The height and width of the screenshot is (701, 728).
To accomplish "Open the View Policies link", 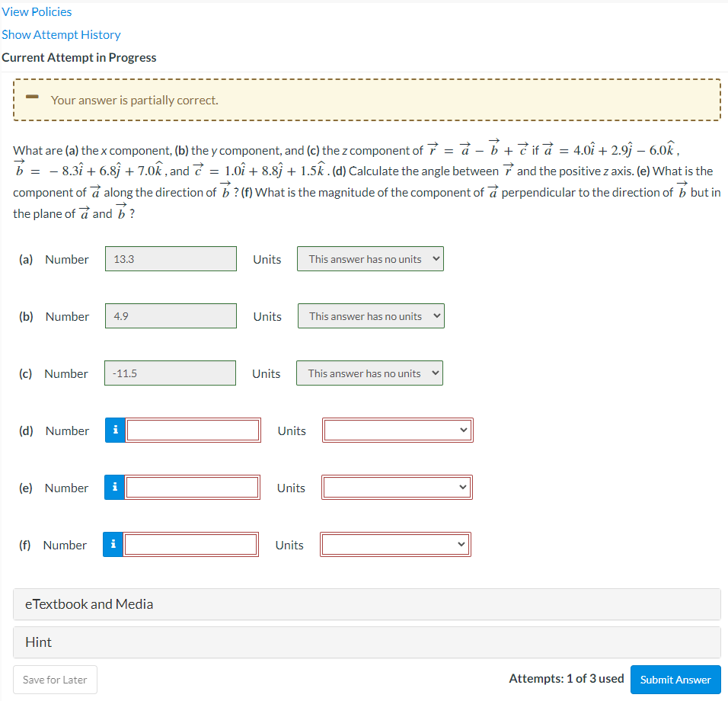I will coord(37,11).
